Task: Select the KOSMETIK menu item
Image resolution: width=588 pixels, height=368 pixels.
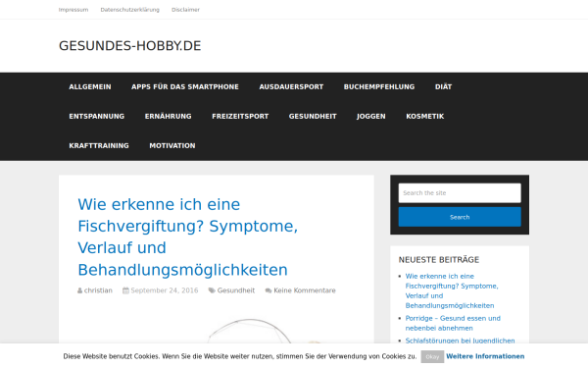Action: [425, 117]
